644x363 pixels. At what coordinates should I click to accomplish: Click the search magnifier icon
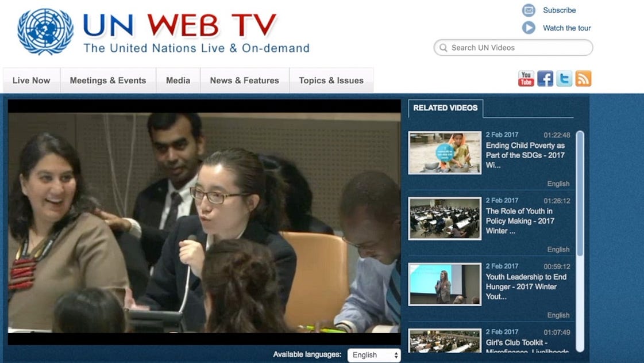[443, 48]
